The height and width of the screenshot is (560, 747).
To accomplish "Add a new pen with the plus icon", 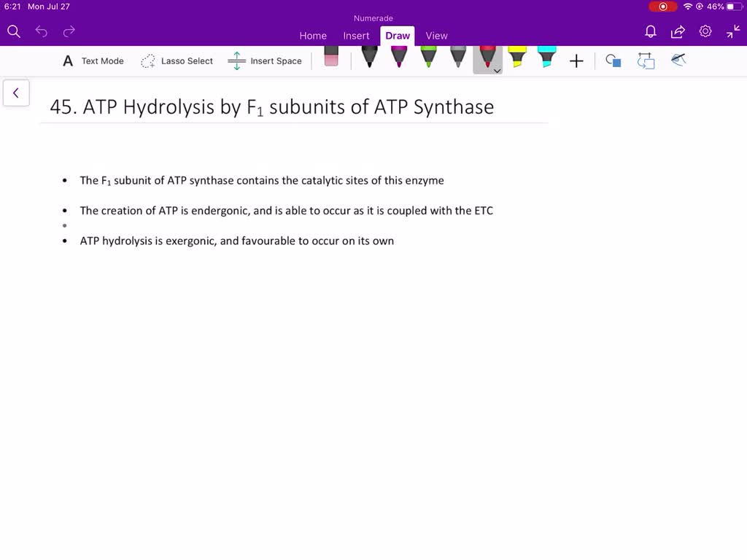I will click(576, 61).
